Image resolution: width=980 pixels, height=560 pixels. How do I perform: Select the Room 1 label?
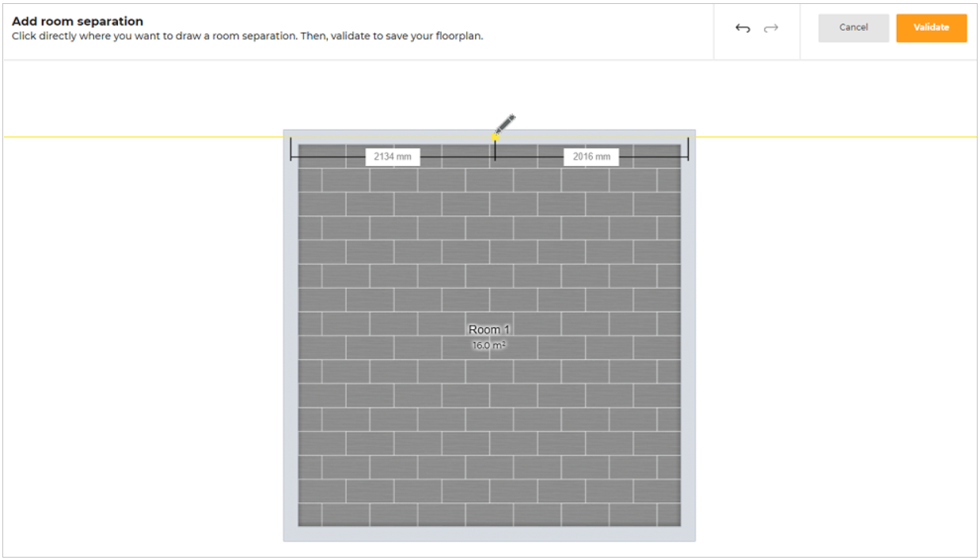(x=489, y=329)
